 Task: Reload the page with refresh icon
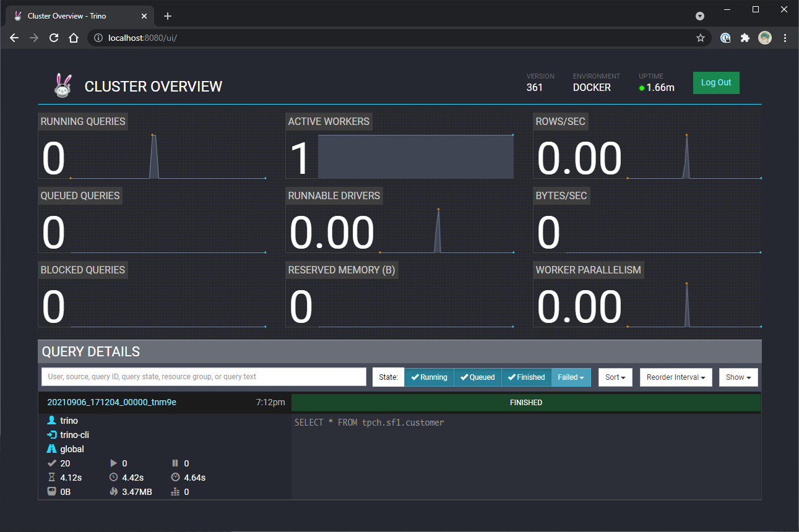click(54, 38)
